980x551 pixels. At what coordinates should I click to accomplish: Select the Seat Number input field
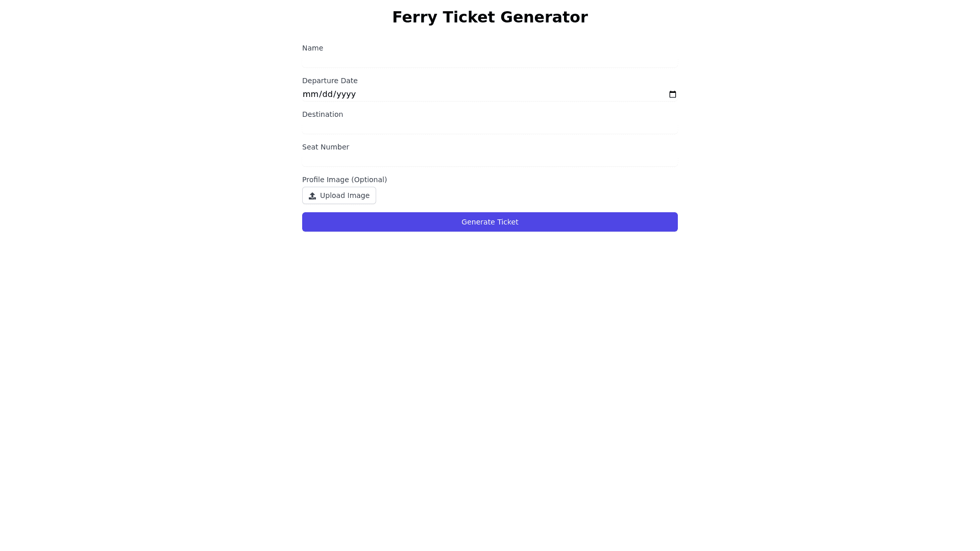point(489,161)
